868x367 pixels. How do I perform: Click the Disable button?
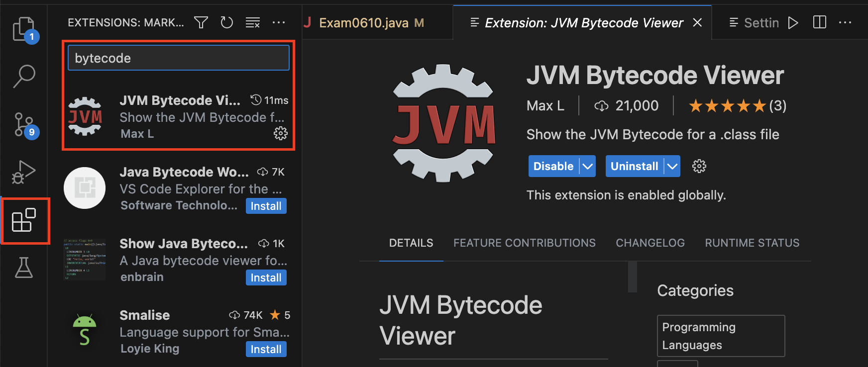click(553, 166)
